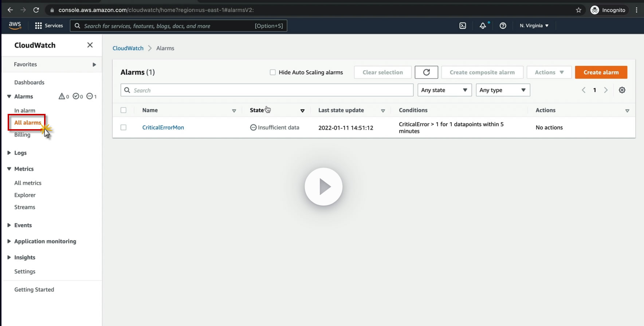Open alarms table preferences gear

tap(622, 90)
